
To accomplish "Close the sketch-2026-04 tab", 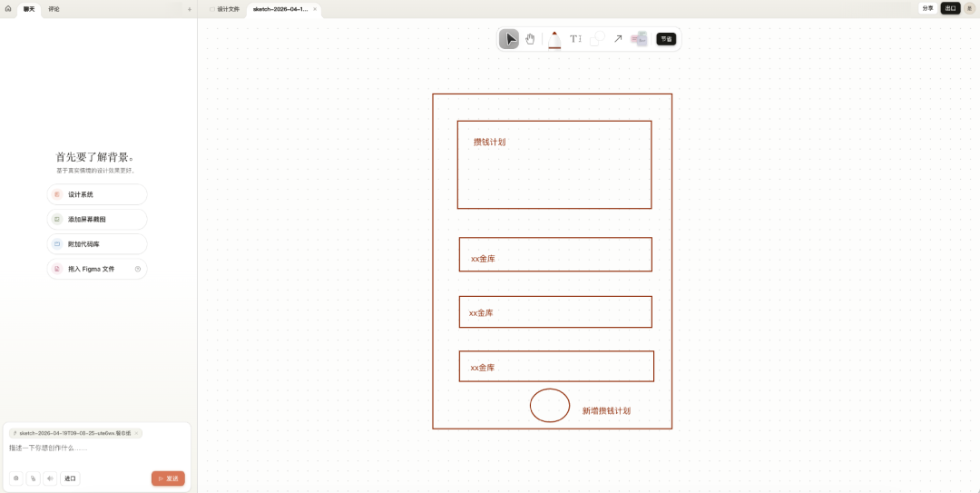I will point(315,9).
